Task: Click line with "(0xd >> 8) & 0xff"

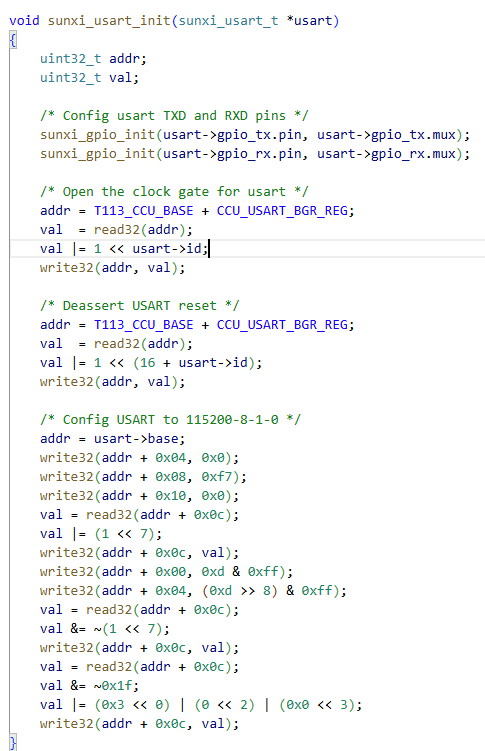Action: coord(193,591)
